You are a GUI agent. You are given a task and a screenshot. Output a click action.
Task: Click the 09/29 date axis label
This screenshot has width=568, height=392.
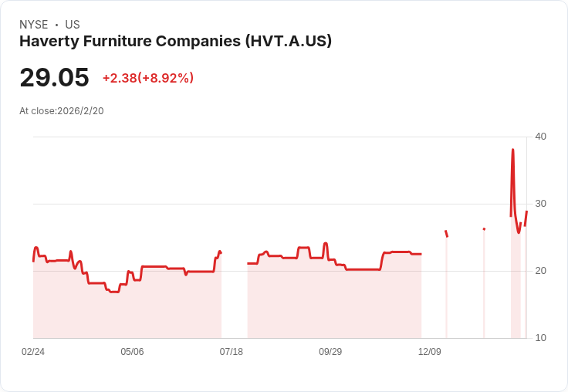(330, 352)
